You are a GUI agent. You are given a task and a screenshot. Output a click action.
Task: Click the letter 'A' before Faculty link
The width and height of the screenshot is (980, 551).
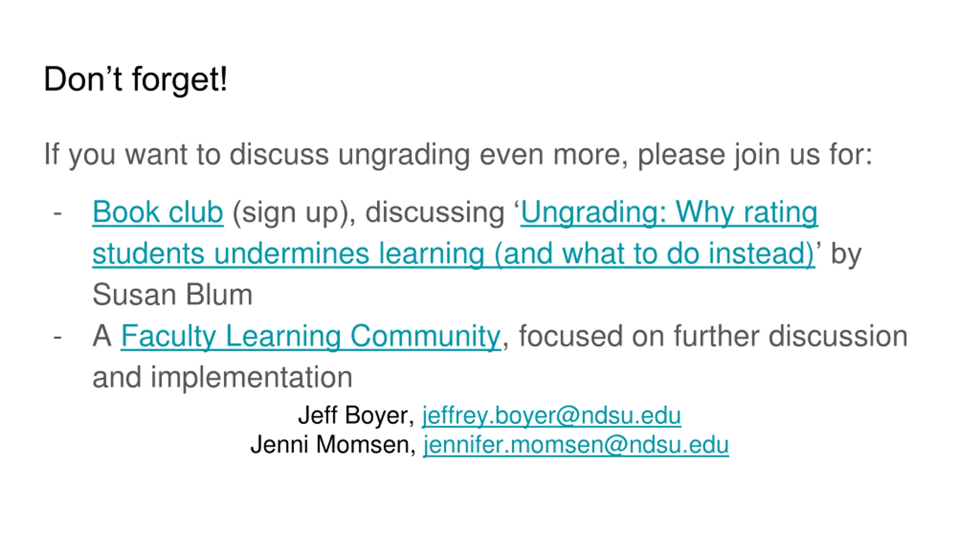[102, 336]
